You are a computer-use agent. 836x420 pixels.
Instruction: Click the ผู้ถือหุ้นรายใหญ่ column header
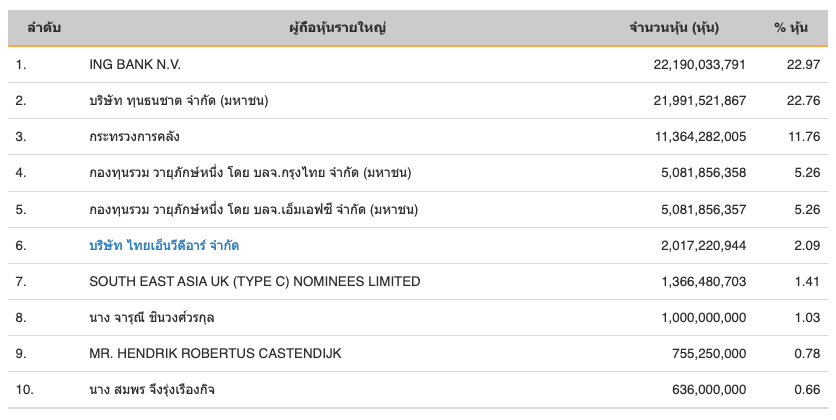coord(337,28)
